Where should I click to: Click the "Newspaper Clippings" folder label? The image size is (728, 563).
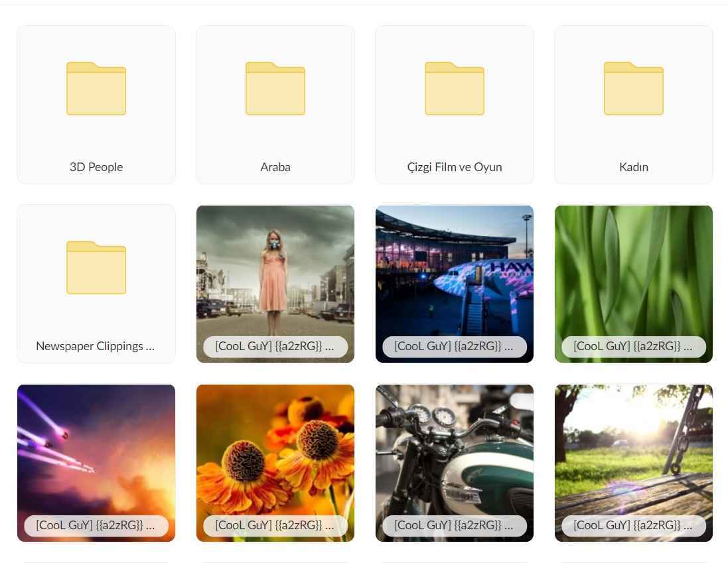(95, 346)
